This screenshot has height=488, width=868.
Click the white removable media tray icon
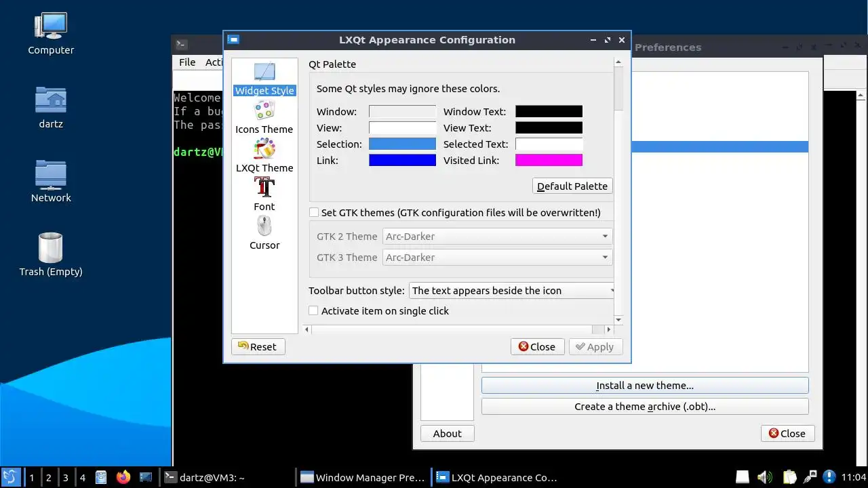click(743, 477)
